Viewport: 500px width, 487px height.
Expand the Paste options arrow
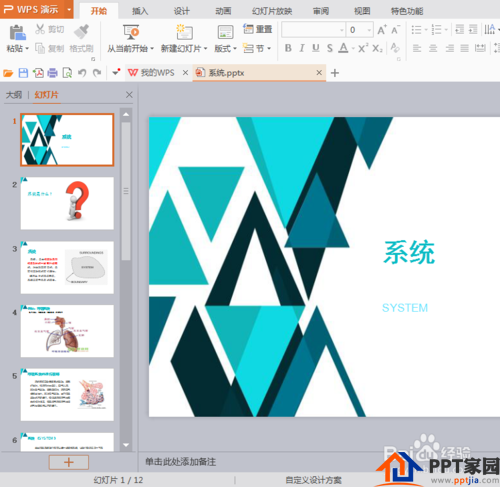pos(27,49)
